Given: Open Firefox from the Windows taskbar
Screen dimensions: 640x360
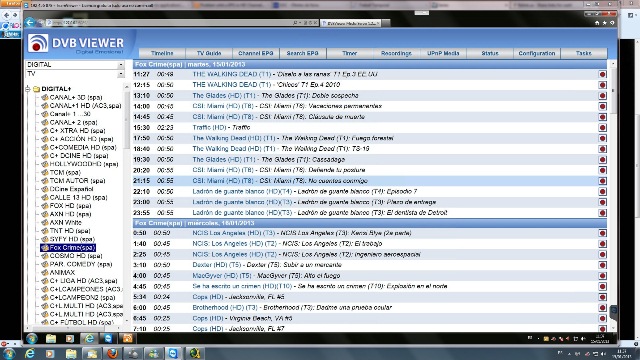Looking at the screenshot, I should 112,353.
